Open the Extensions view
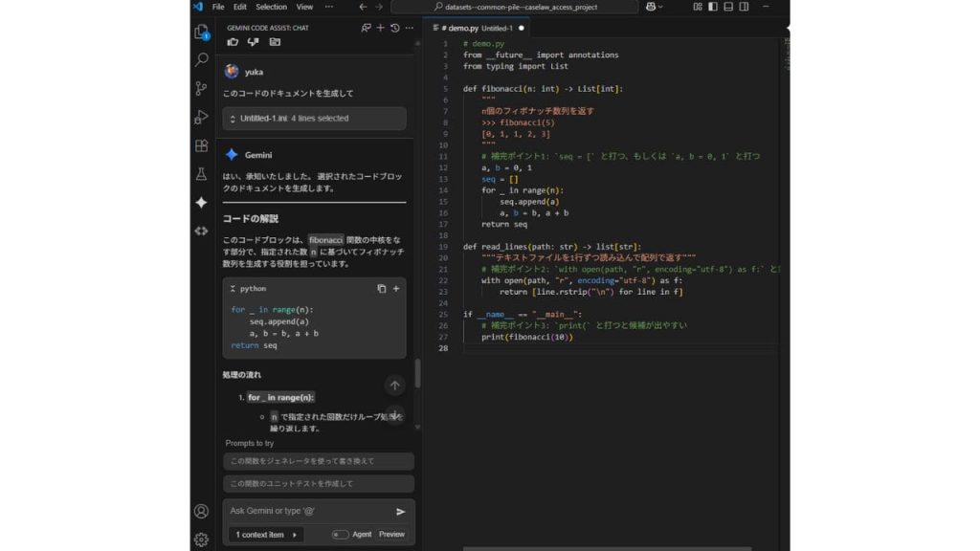Image resolution: width=980 pixels, height=551 pixels. (201, 145)
